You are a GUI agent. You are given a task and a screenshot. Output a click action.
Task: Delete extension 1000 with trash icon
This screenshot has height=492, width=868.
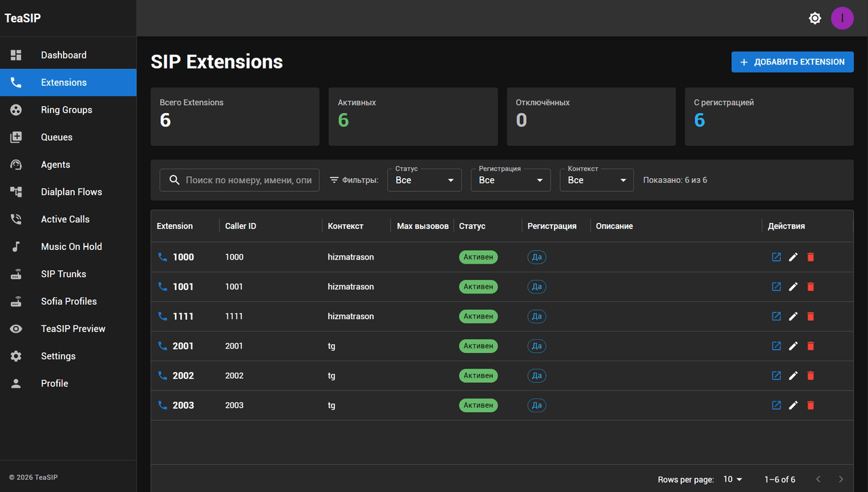coord(810,258)
